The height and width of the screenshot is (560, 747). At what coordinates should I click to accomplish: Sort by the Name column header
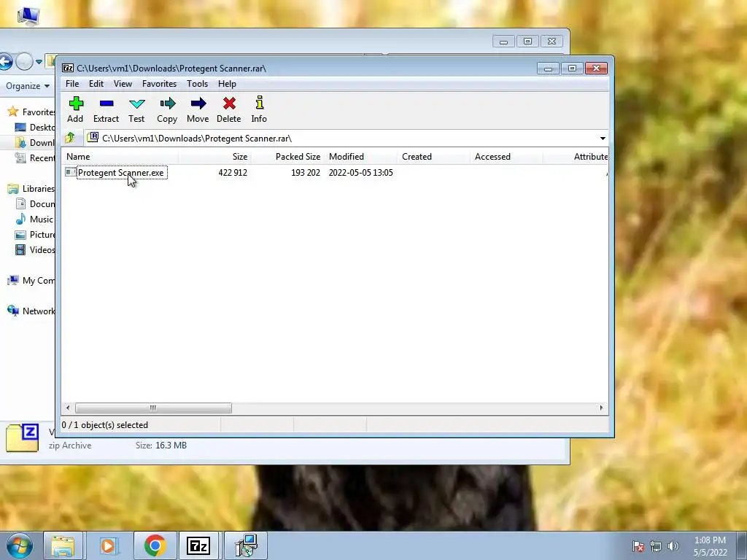tap(120, 157)
